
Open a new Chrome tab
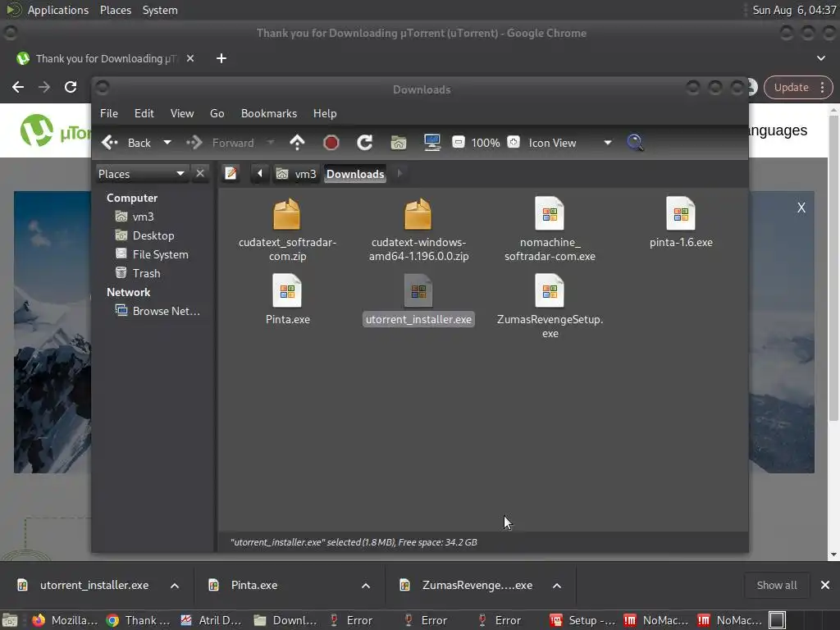pos(221,58)
